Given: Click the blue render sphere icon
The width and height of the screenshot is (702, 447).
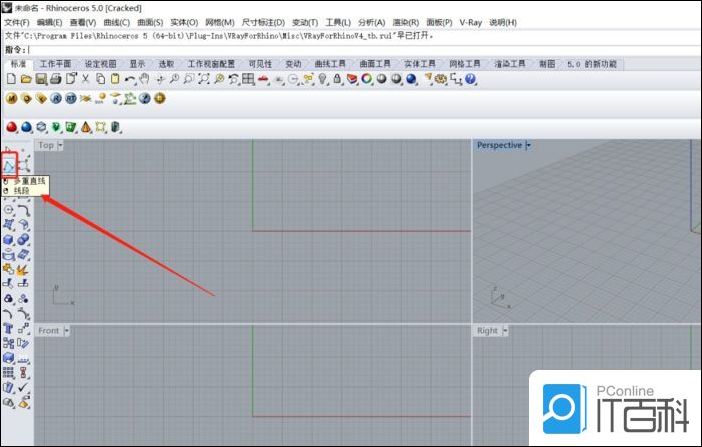Looking at the screenshot, I should coord(411,79).
